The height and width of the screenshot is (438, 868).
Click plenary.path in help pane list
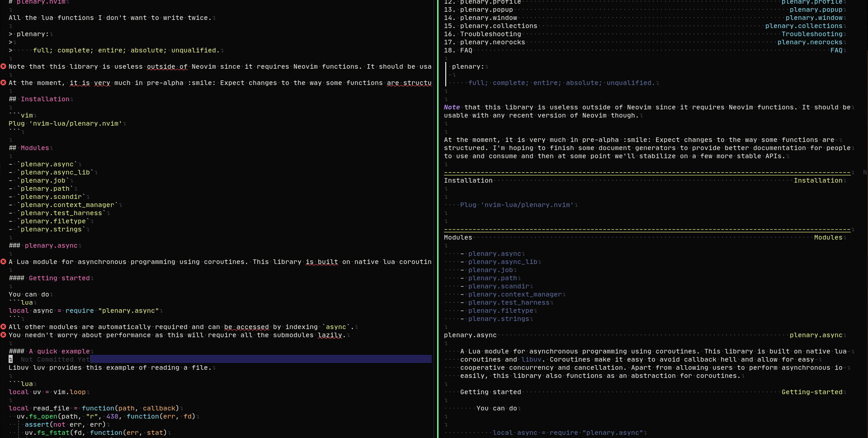tap(493, 278)
